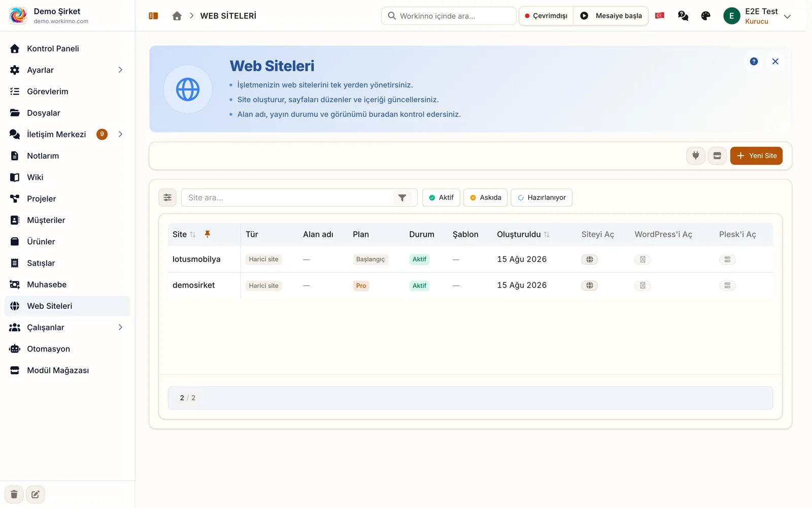The image size is (812, 508).
Task: Open Ürünler in sidebar
Action: pyautogui.click(x=67, y=242)
